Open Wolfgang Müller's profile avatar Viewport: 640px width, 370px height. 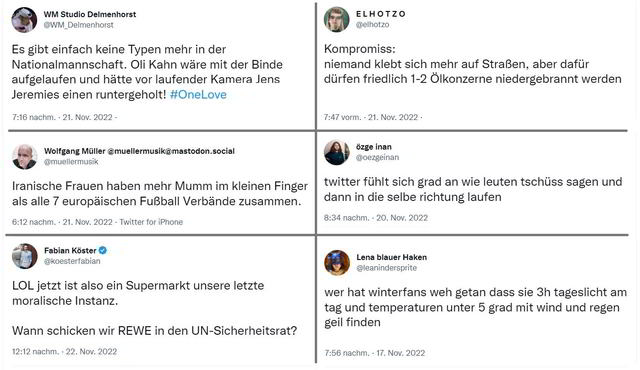pos(24,156)
